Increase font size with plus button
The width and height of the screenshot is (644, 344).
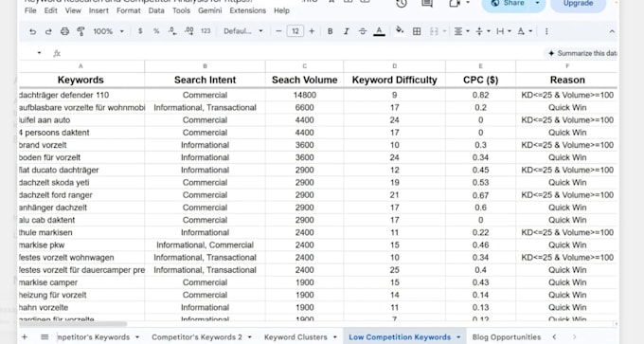pyautogui.click(x=312, y=31)
